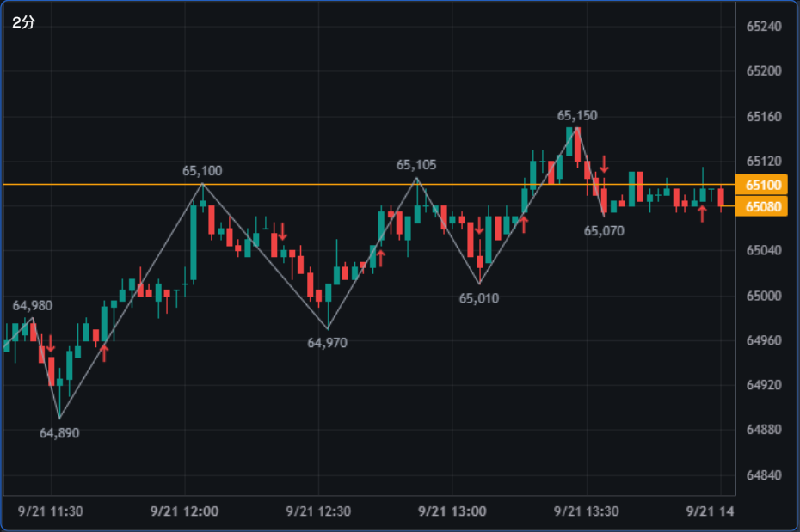The height and width of the screenshot is (532, 800).
Task: Click the 9/21 13:30 time label
Action: (586, 511)
